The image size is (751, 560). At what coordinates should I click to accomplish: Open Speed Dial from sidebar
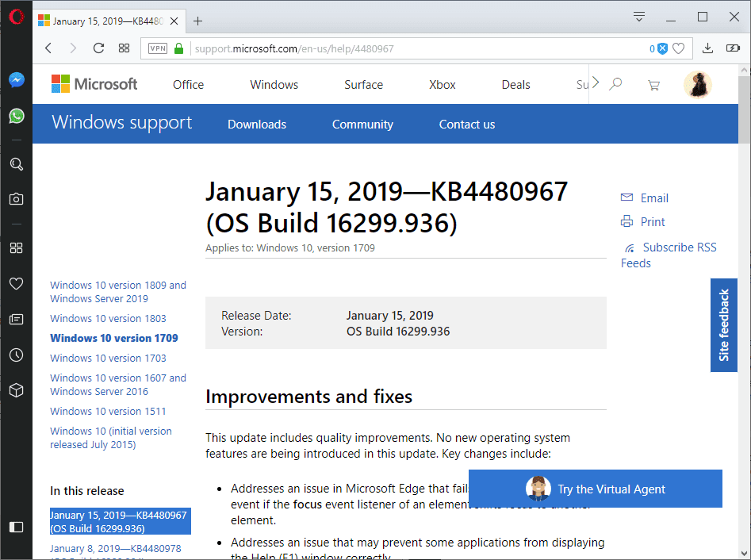click(x=17, y=247)
